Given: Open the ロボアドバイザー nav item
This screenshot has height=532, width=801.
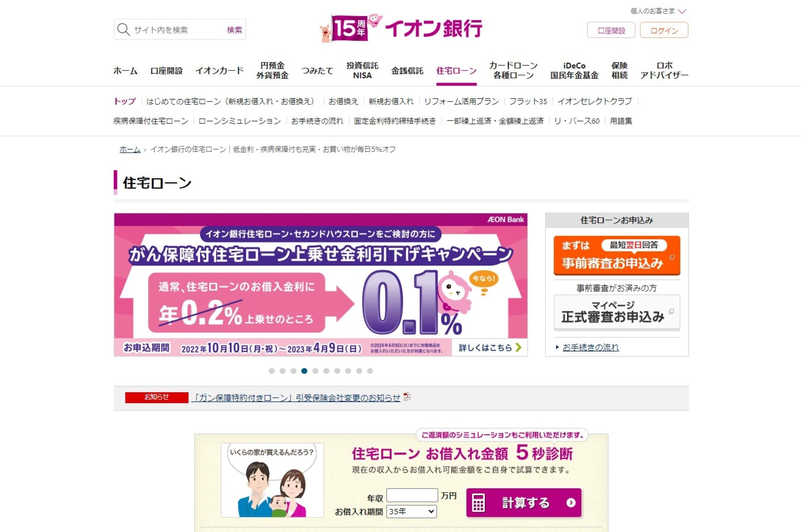Looking at the screenshot, I should 664,71.
